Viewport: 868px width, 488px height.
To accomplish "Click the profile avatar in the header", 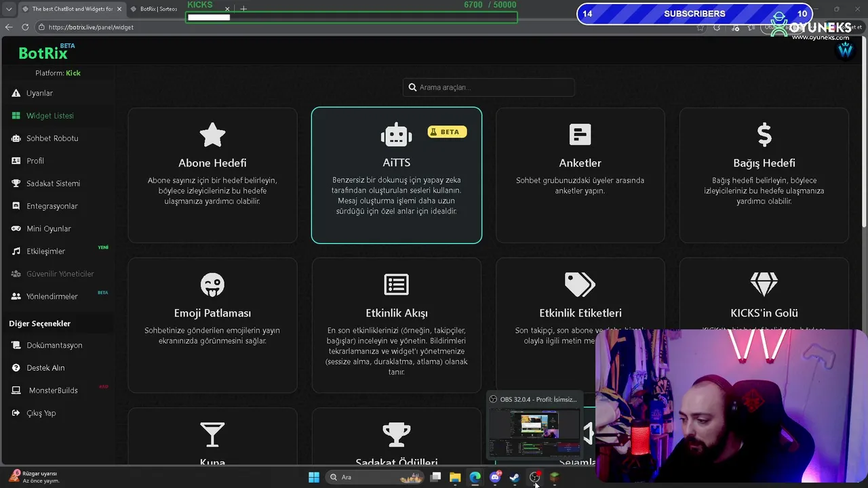I will [845, 50].
